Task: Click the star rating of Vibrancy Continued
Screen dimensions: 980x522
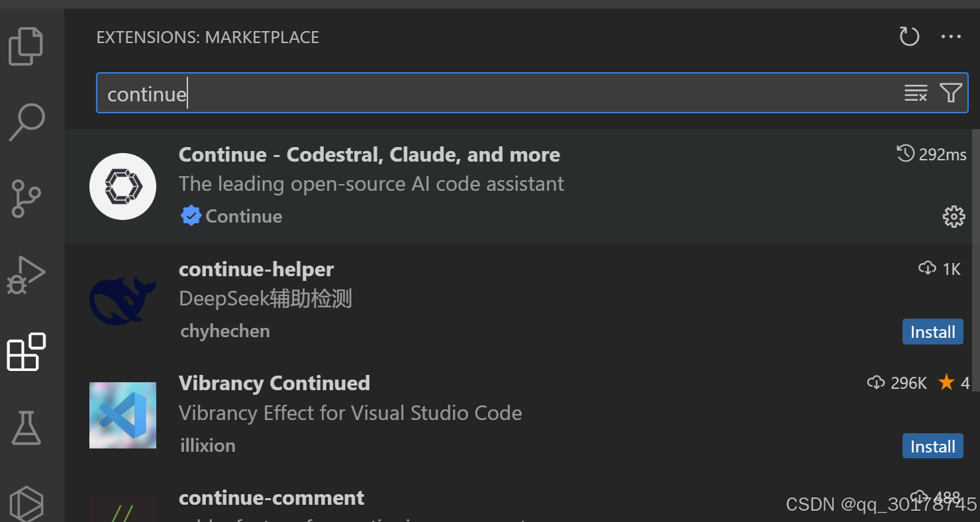Action: (954, 383)
